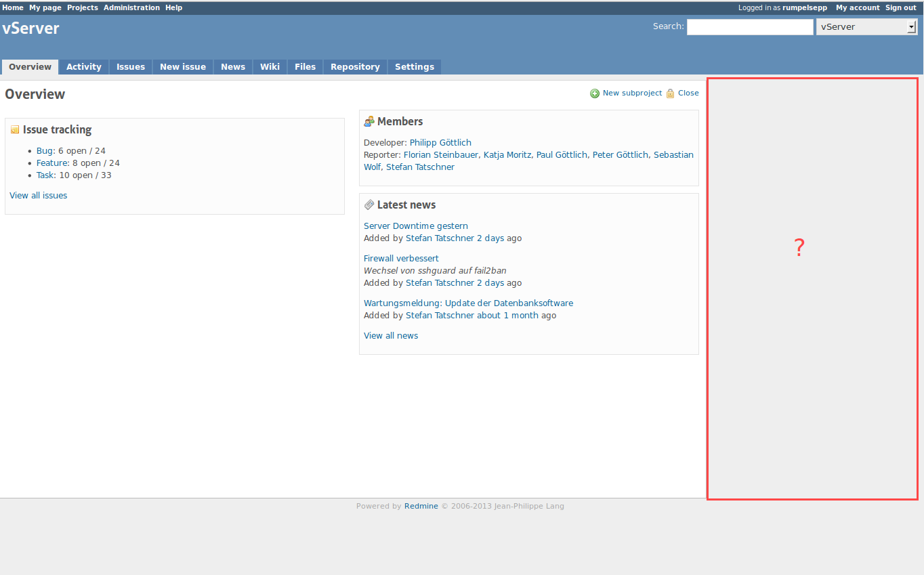Go to Home in top menu

click(13, 8)
